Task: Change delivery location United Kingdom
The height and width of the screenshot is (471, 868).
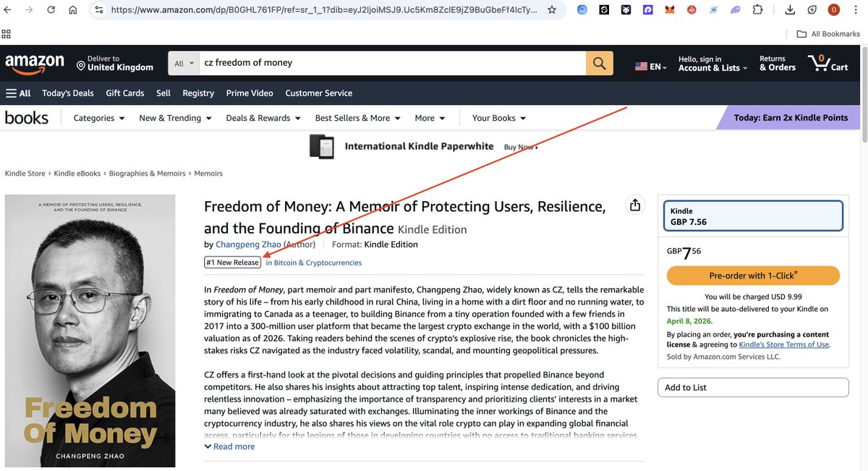Action: (115, 64)
